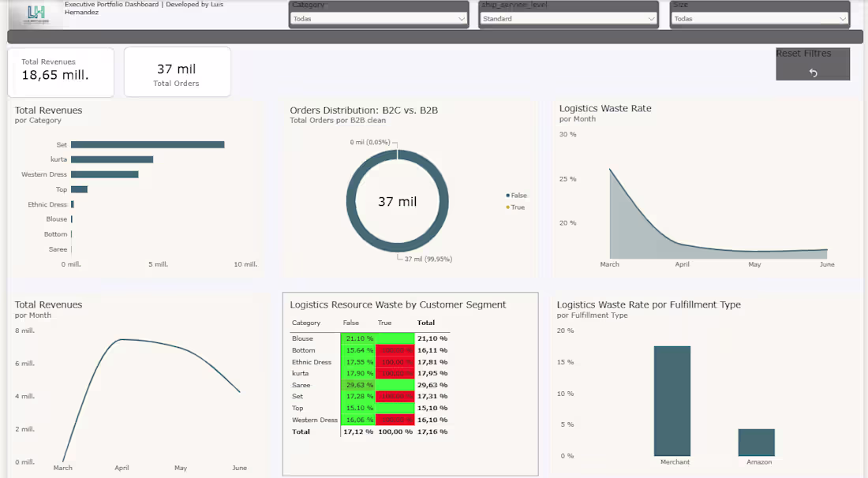Open the ship_service_level Standard dropdown
Viewport: 868px width, 478px height.
tap(568, 18)
